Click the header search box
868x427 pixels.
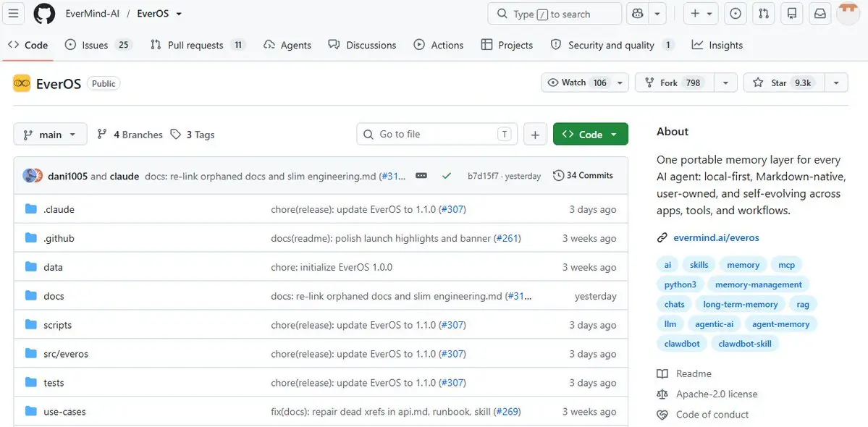[x=555, y=14]
